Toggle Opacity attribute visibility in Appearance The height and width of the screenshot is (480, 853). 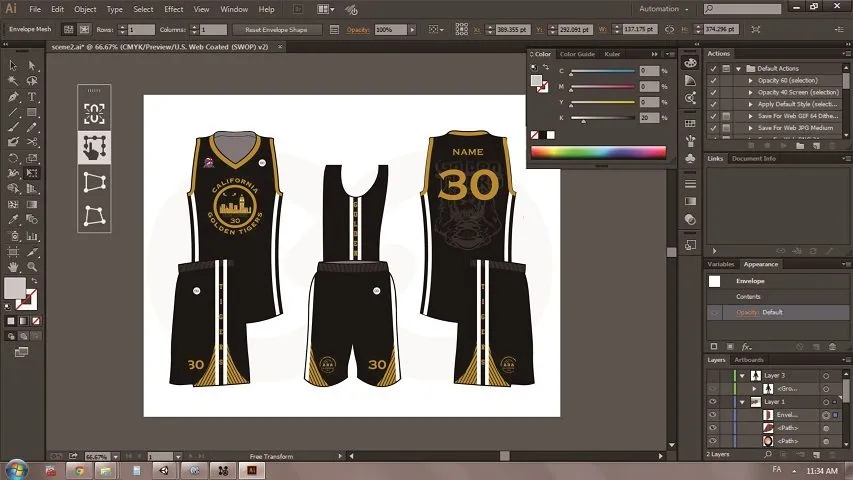coord(714,312)
